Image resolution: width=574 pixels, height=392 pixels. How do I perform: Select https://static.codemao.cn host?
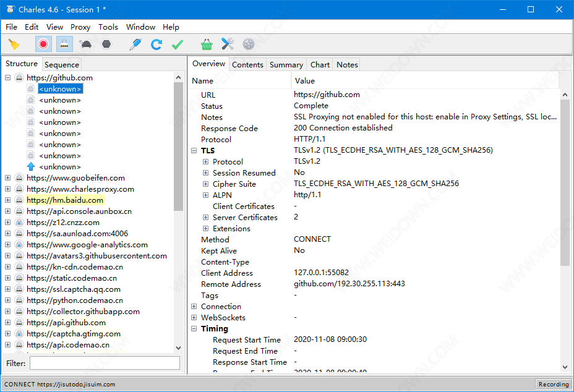(x=72, y=278)
